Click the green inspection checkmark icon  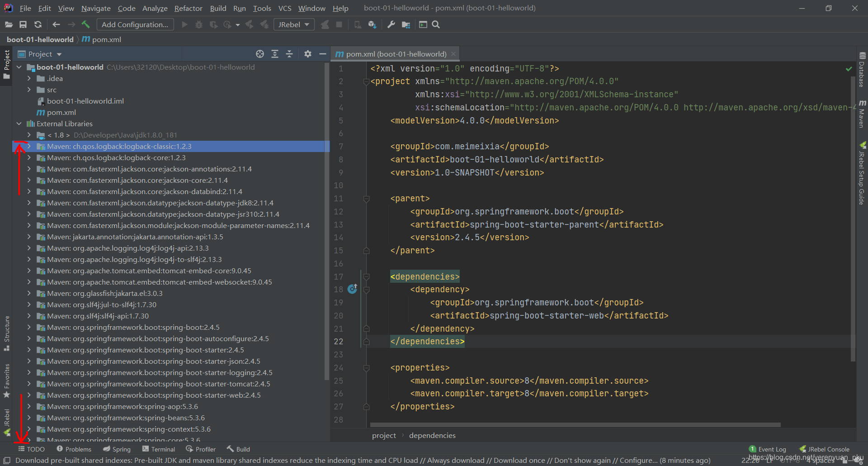tap(849, 69)
